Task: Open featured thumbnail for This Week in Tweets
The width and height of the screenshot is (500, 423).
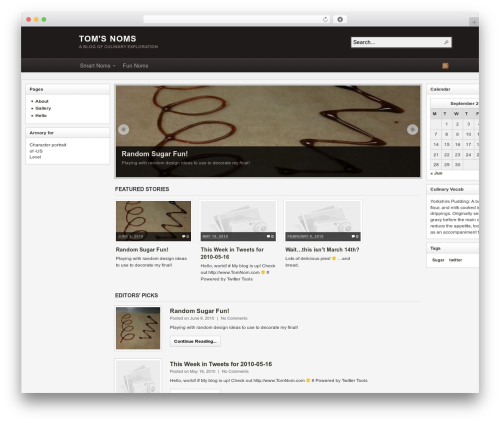Action: 238,221
